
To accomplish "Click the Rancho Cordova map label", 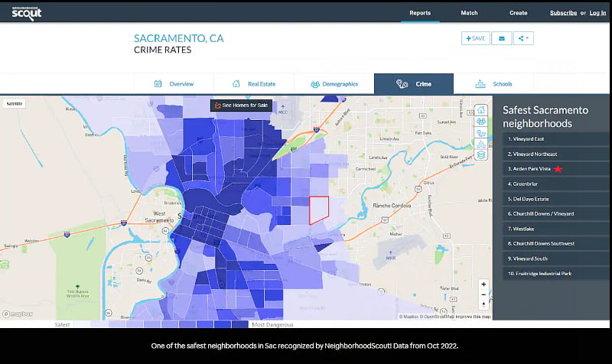I will pyautogui.click(x=392, y=206).
